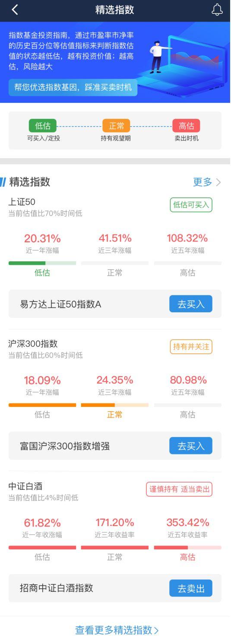231x644 pixels.
Task: Tap the 持有并关注 badge for 沪深300
Action: [x=191, y=346]
